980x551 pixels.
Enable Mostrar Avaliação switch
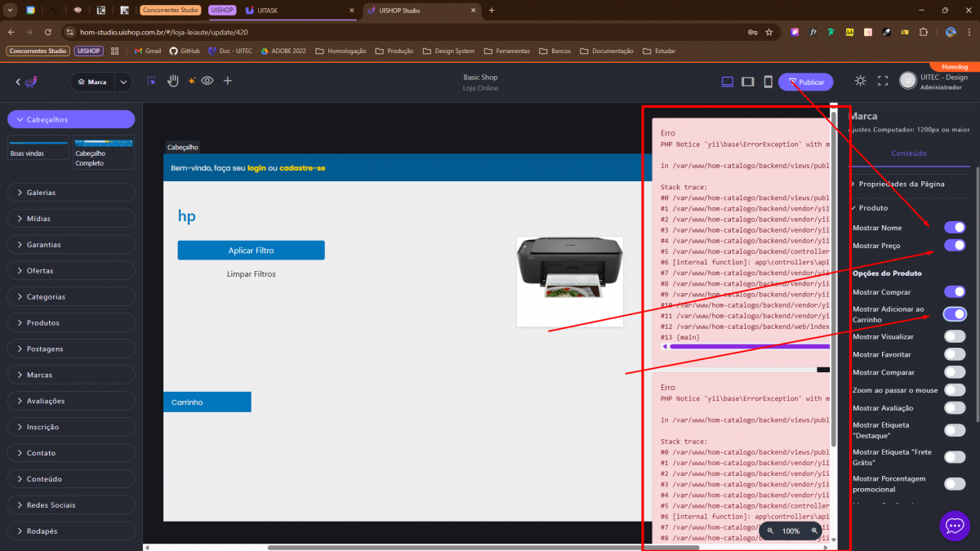tap(954, 407)
